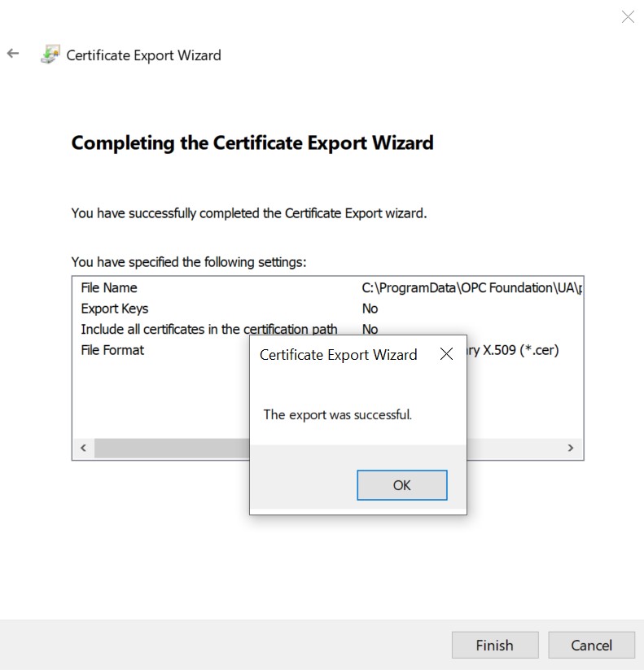The image size is (644, 670).
Task: Select the "File Name" settings row
Action: 327,287
